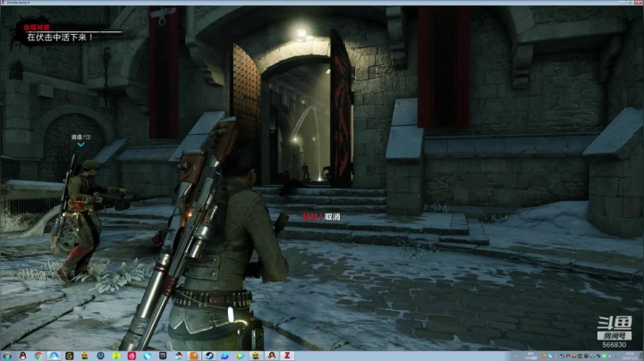Open the blue swoosh taskbar icon
The width and height of the screenshot is (644, 361).
(225, 356)
